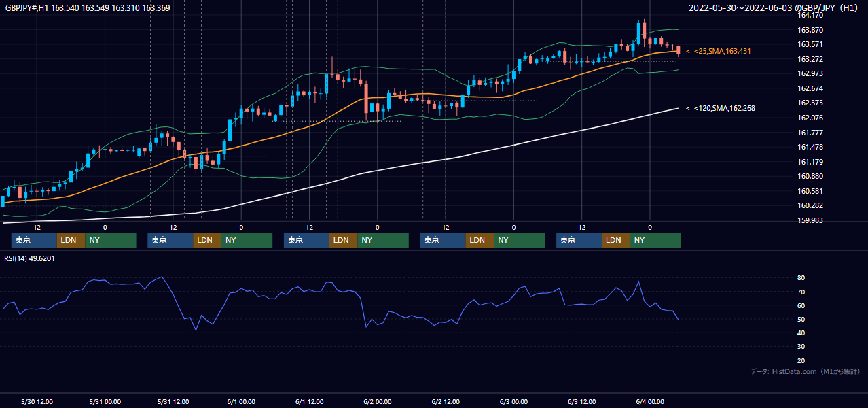Click the RSI(14) 49.6201 indicator label
This screenshot has height=408, width=868.
29,258
